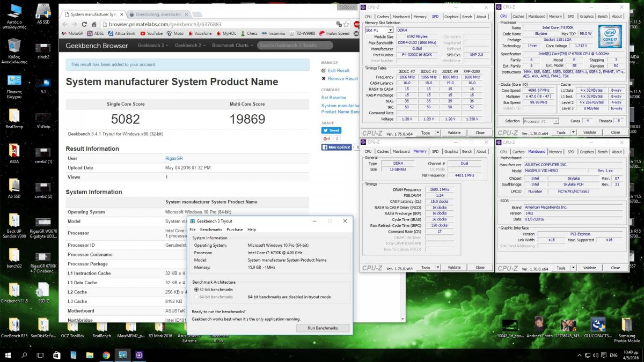Launch the AIDA desktop shortcut

pos(14,154)
